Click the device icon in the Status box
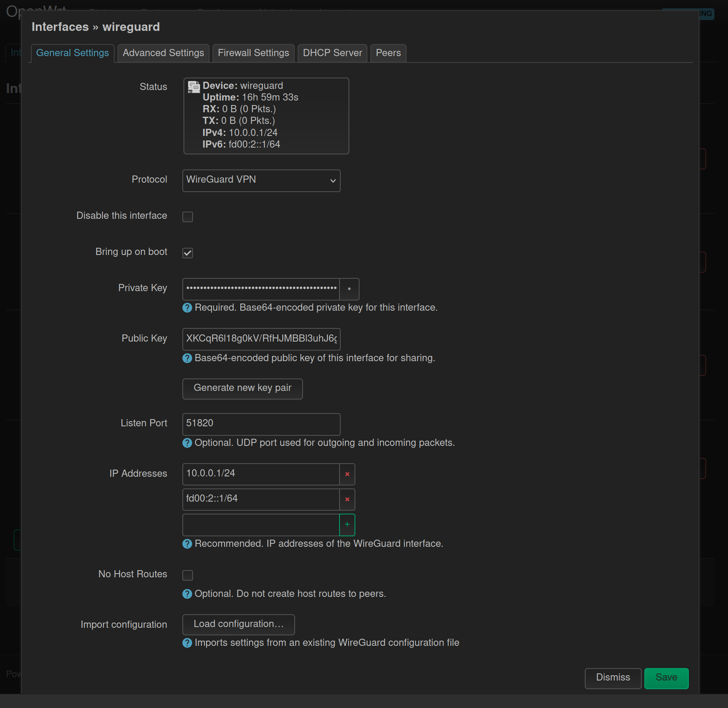The height and width of the screenshot is (708, 728). (x=194, y=87)
